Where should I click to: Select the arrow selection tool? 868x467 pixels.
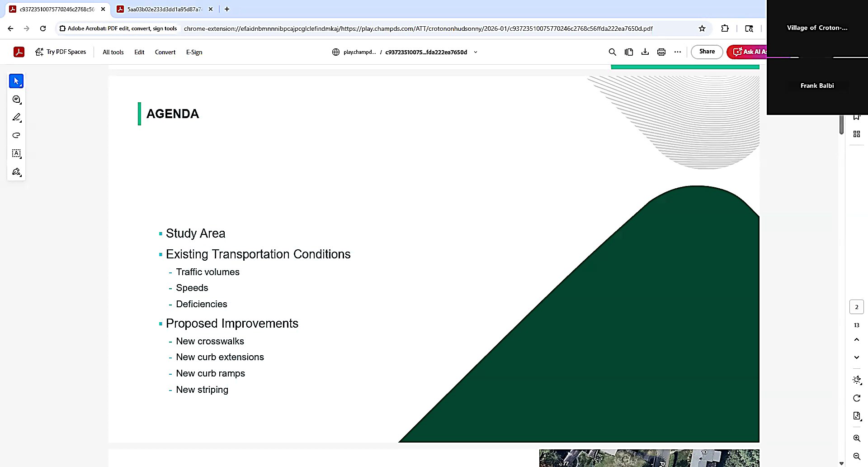pyautogui.click(x=16, y=81)
